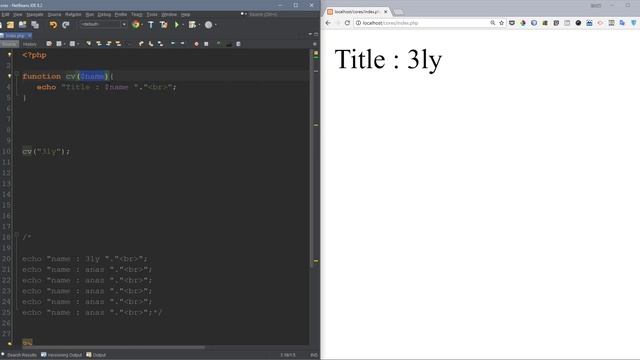Open the Window menu in NetBeans
Image resolution: width=640 pixels, height=360 pixels.
coord(169,14)
